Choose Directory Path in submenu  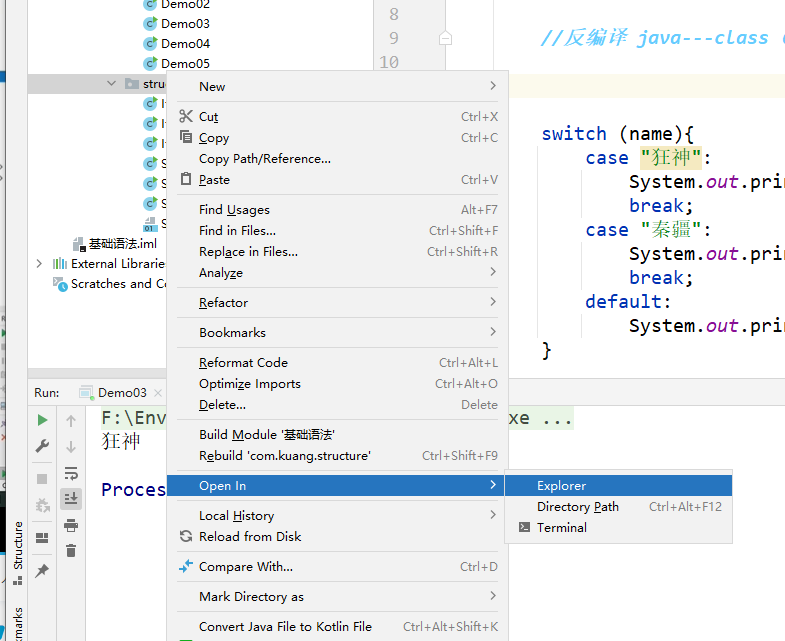(618, 507)
